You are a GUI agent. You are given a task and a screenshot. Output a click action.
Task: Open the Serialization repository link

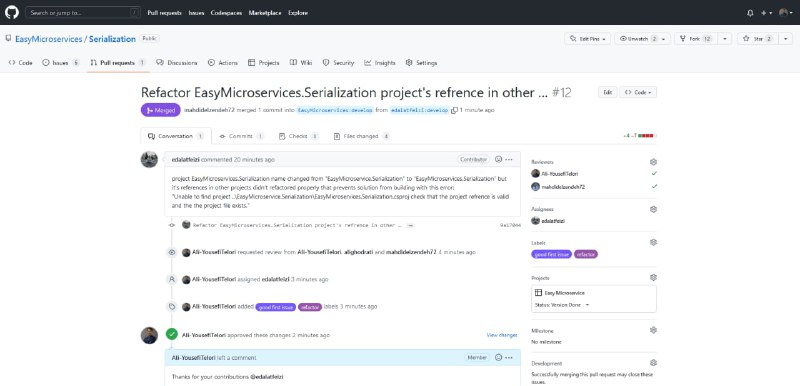point(112,39)
